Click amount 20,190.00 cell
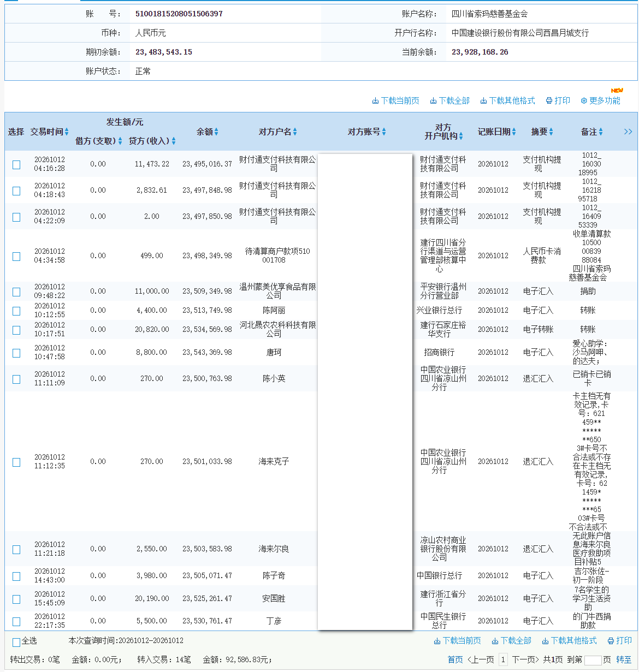The width and height of the screenshot is (639, 672). pyautogui.click(x=152, y=598)
